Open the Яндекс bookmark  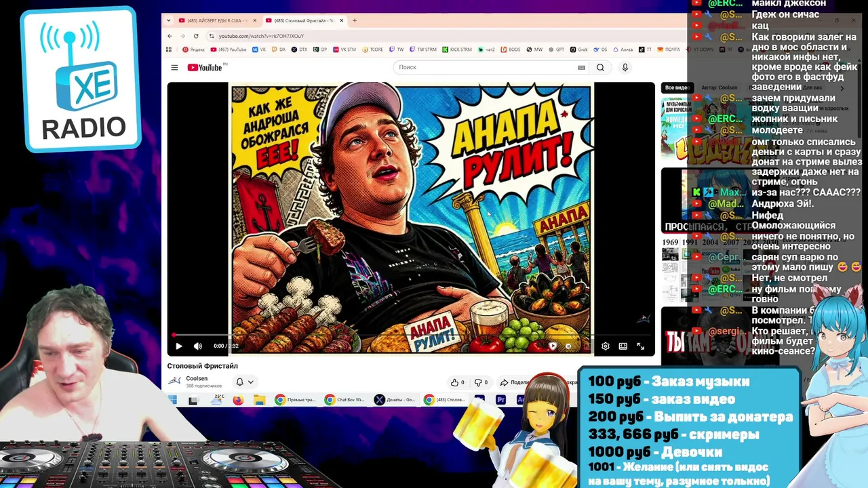tap(194, 49)
